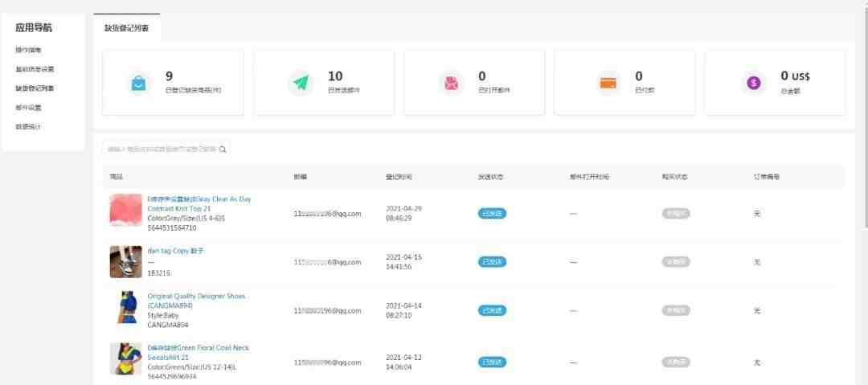
Task: Click the registered out-of-stock count 9
Action: click(170, 76)
